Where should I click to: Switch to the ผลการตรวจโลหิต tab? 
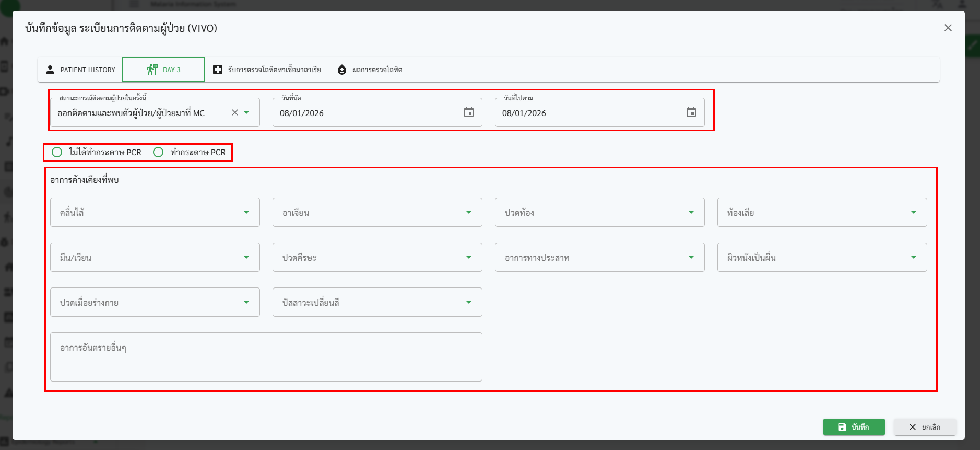pyautogui.click(x=376, y=70)
